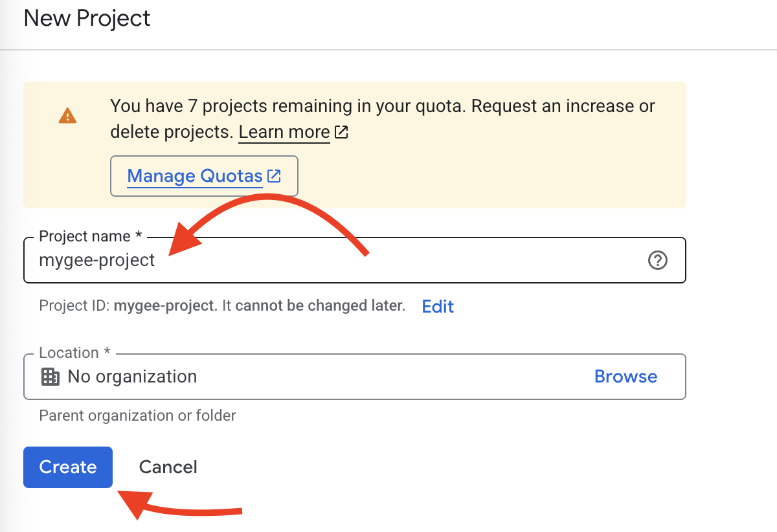Open the Learn more link
The image size is (777, 532).
284,132
